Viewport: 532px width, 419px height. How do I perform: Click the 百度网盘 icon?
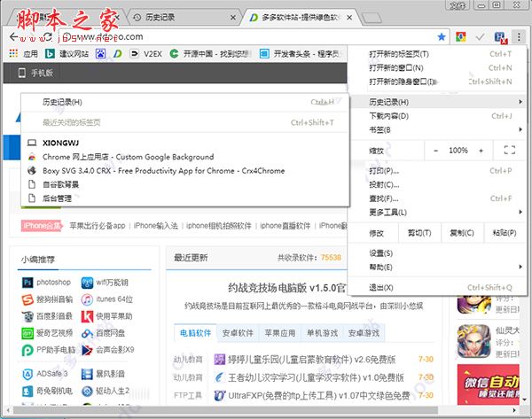tap(87, 333)
